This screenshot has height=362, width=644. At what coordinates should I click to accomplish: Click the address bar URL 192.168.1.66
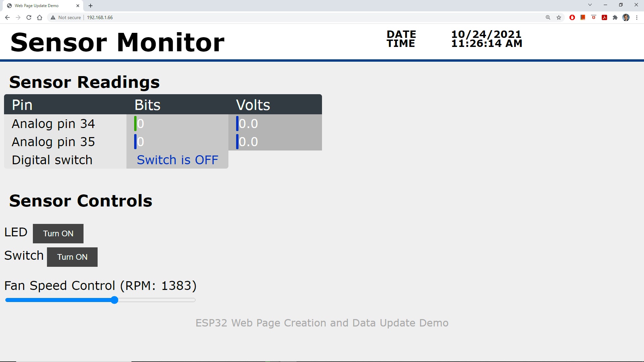tap(100, 17)
